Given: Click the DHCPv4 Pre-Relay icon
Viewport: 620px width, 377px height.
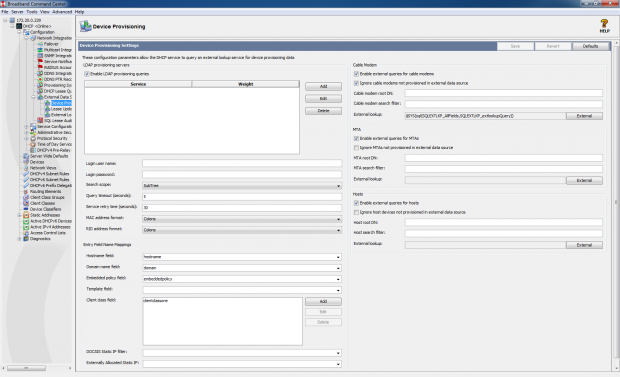Looking at the screenshot, I should 33,150.
